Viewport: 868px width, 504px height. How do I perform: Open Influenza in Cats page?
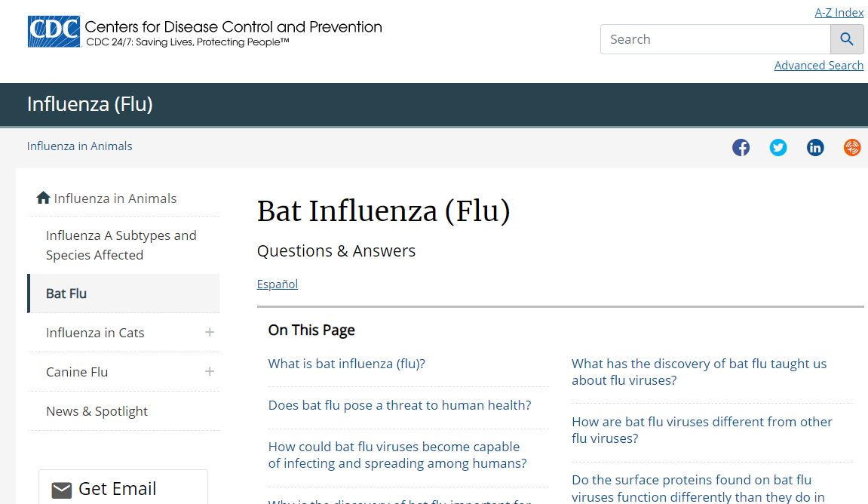point(95,333)
